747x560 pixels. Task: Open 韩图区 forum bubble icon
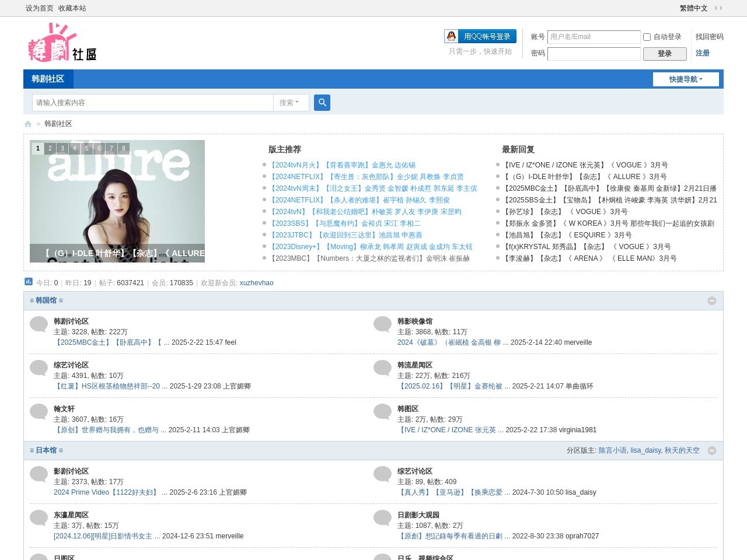click(383, 412)
